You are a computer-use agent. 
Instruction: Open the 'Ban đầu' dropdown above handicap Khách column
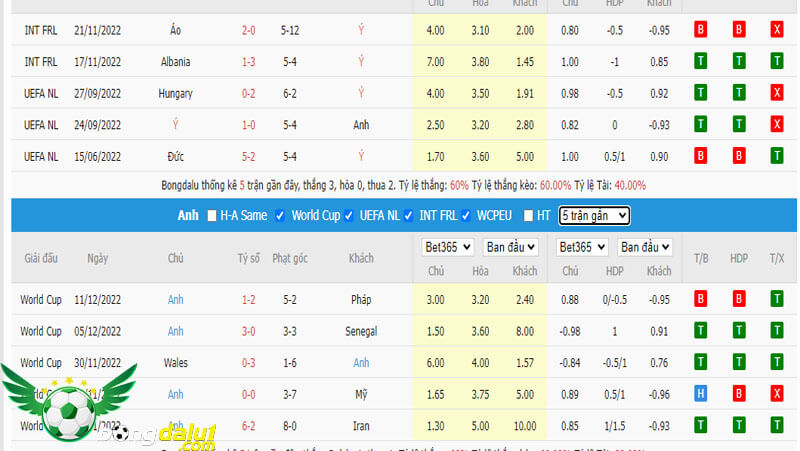coord(644,247)
